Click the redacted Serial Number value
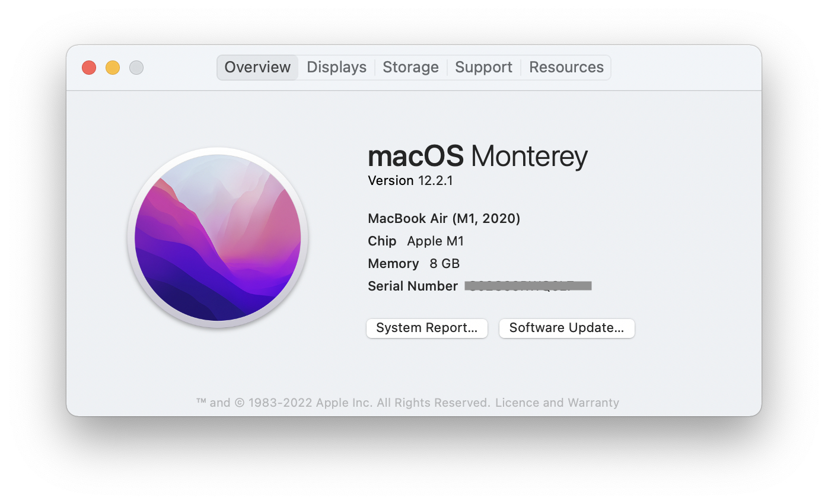The image size is (828, 504). 528,286
